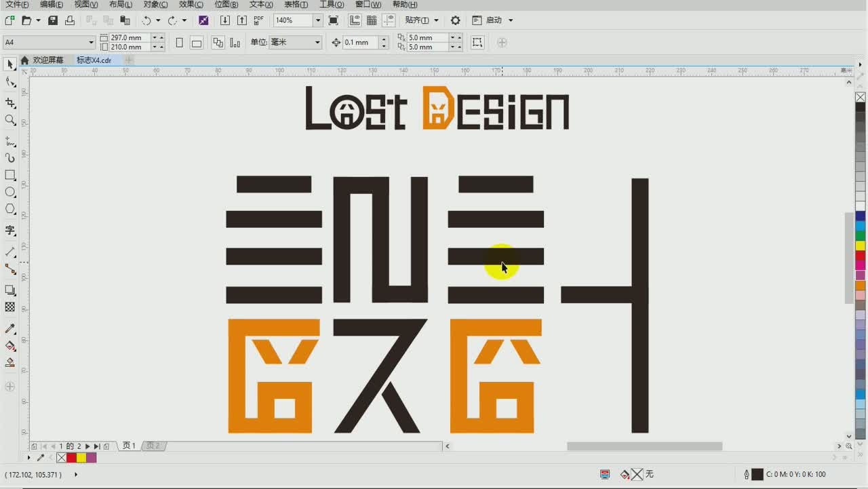The width and height of the screenshot is (868, 489).
Task: Open Options gear icon
Action: 456,20
